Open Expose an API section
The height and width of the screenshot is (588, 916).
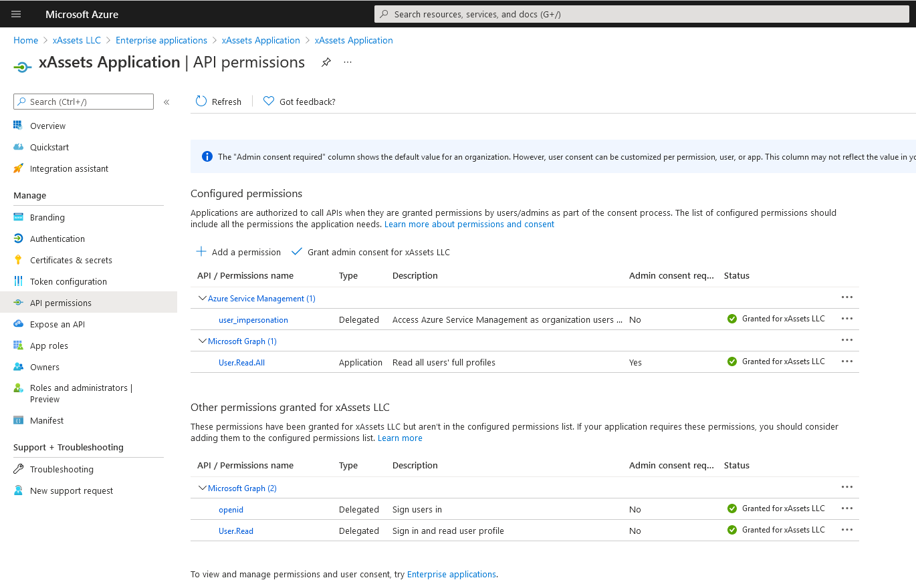(58, 324)
